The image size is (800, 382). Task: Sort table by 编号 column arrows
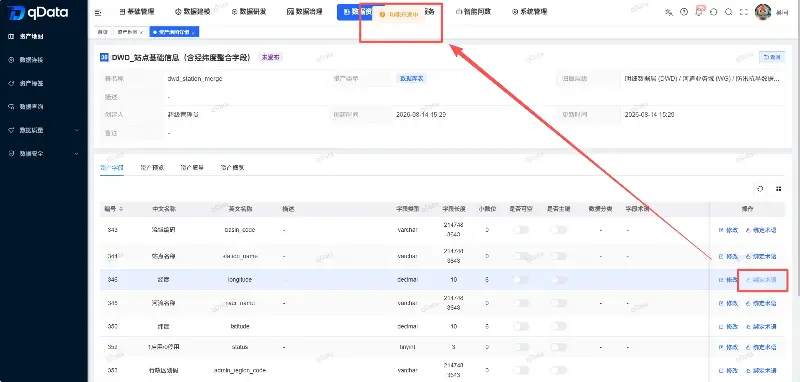tap(121, 209)
